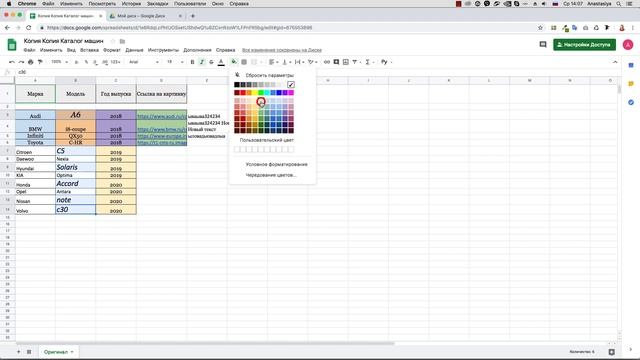The image size is (640, 360).
Task: Select bright green color swatch
Action: click(261, 93)
